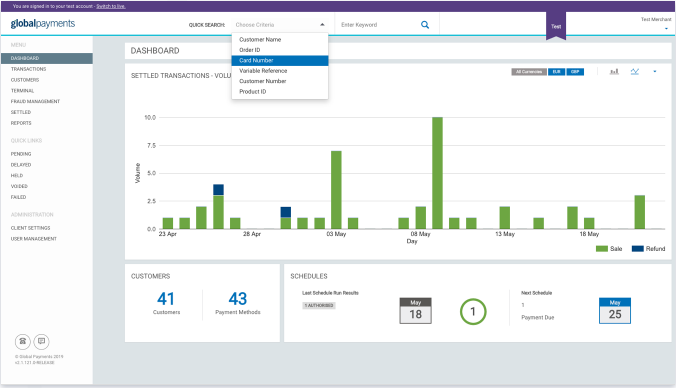Open the chat message icon
This screenshot has width=676, height=388.
click(41, 341)
